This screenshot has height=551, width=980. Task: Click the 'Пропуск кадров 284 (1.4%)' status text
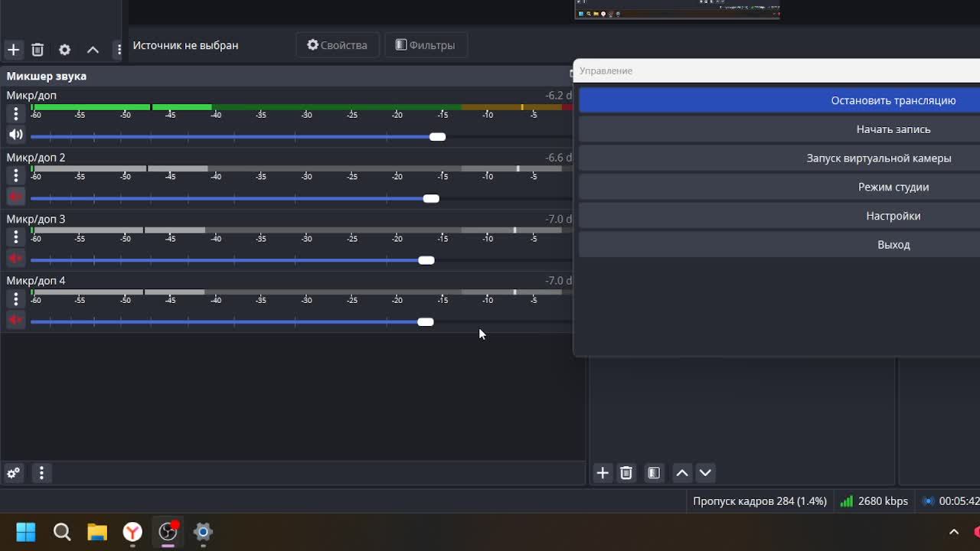(759, 501)
